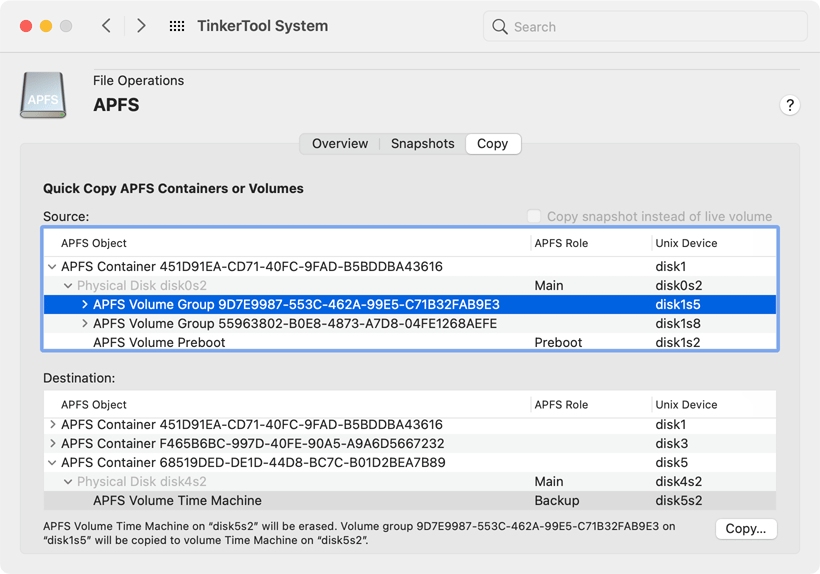Click the APFS drive icon
Screen dimensions: 820x574
(x=43, y=95)
